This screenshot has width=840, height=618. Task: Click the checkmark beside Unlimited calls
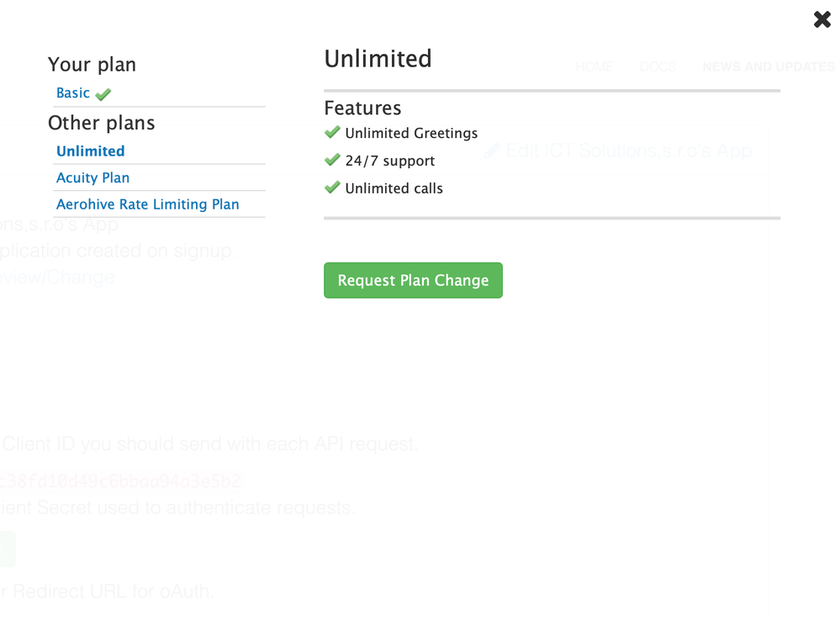(x=332, y=188)
